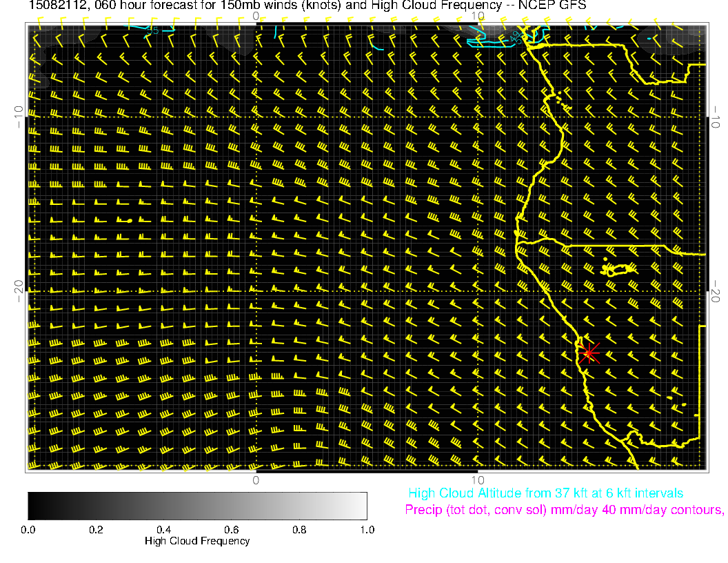
Task: Click the white end of the grayscale colorbar
Action: (363, 505)
